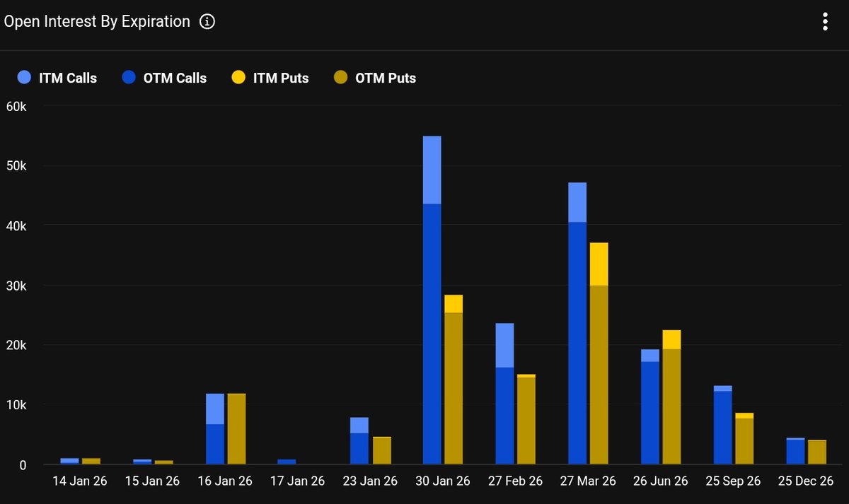Click the ITM Puts yellow legend dot

(238, 78)
